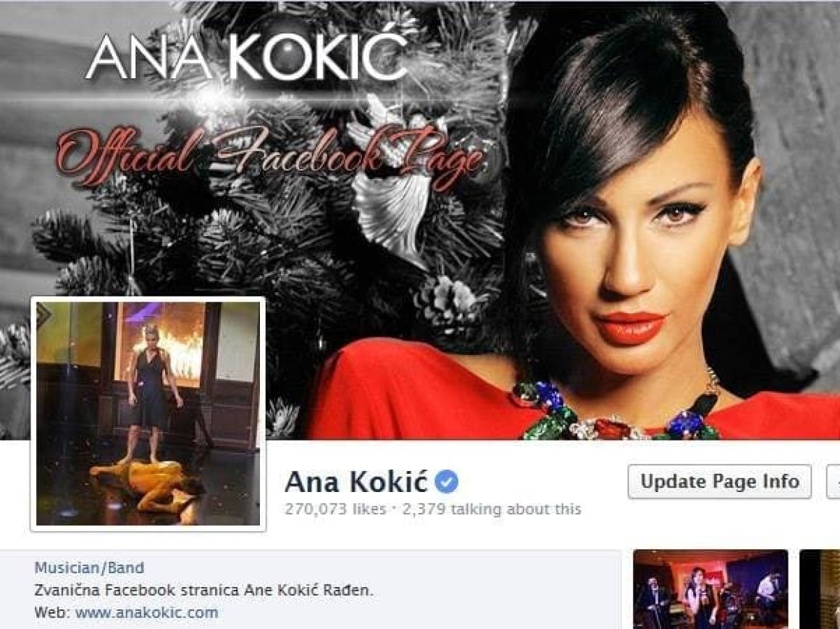The width and height of the screenshot is (840, 629).
Task: Click the Official Facebook Page script text
Action: pos(270,156)
